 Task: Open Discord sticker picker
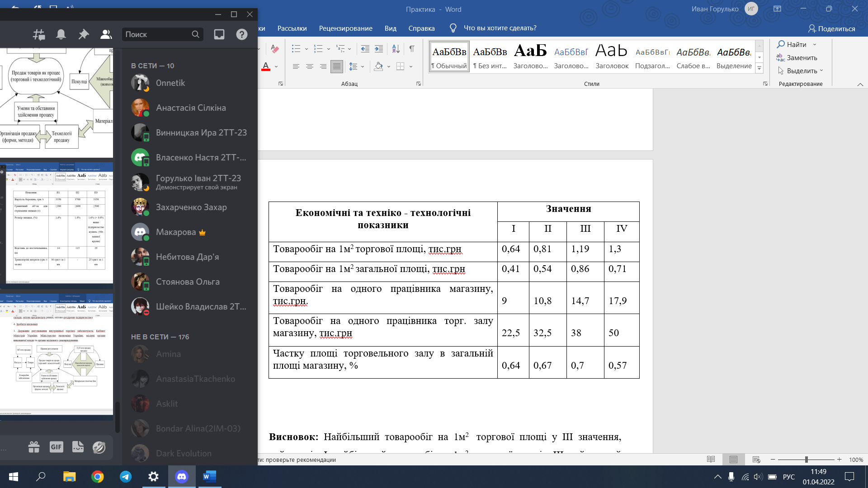(78, 447)
